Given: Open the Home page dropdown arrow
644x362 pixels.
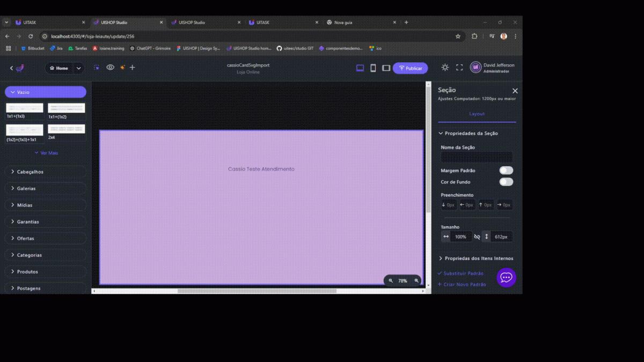Looking at the screenshot, I should pyautogui.click(x=79, y=68).
